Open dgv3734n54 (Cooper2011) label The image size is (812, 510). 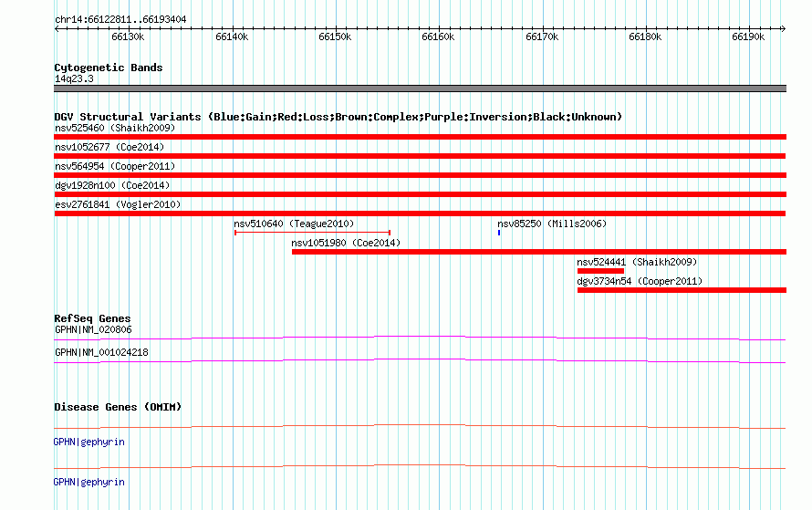click(x=640, y=281)
